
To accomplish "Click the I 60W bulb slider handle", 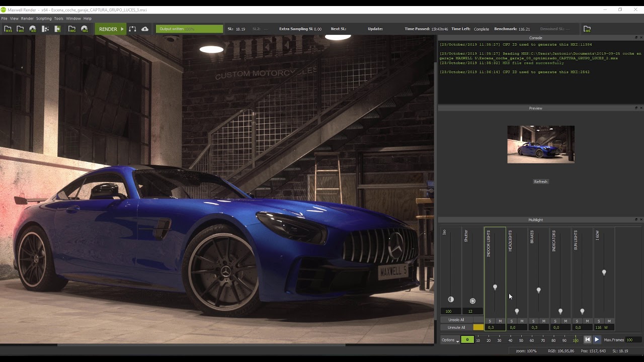I will click(x=604, y=273).
